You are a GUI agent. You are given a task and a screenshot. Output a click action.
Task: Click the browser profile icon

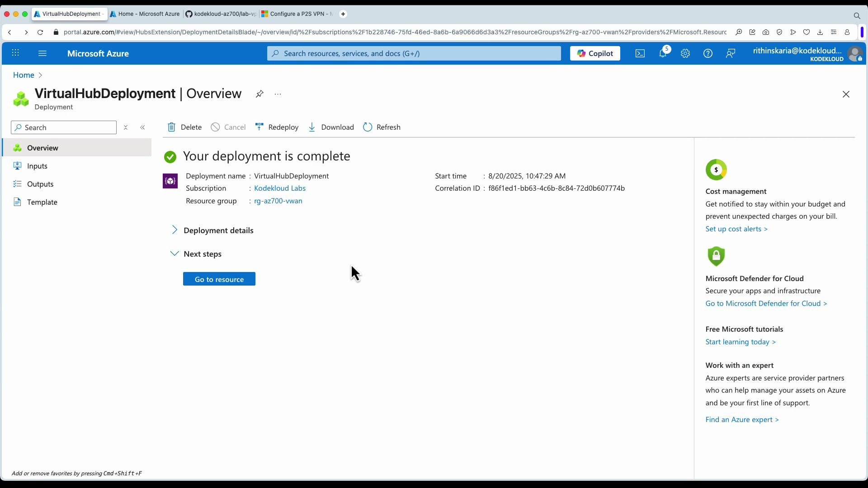(x=847, y=32)
